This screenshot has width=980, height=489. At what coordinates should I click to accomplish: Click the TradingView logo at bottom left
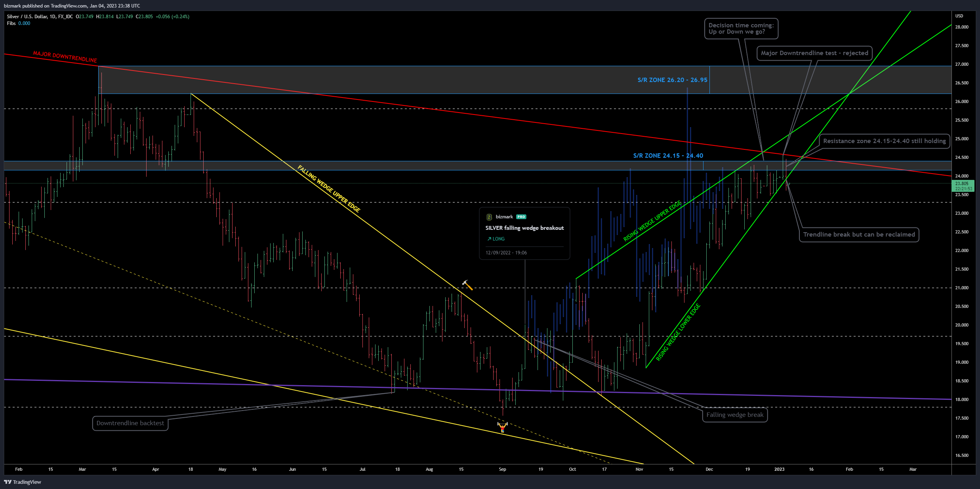tap(23, 482)
